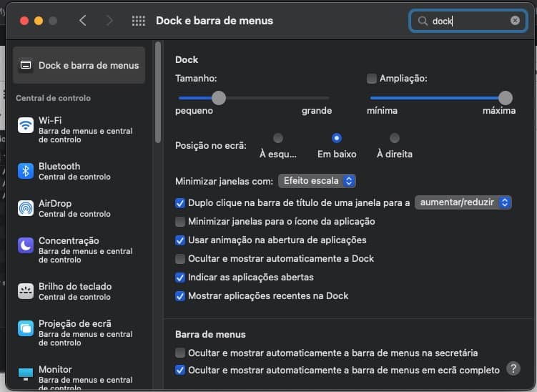Open Bluetooth settings via its icon
Screen dimensions: 537x392
pyautogui.click(x=26, y=171)
